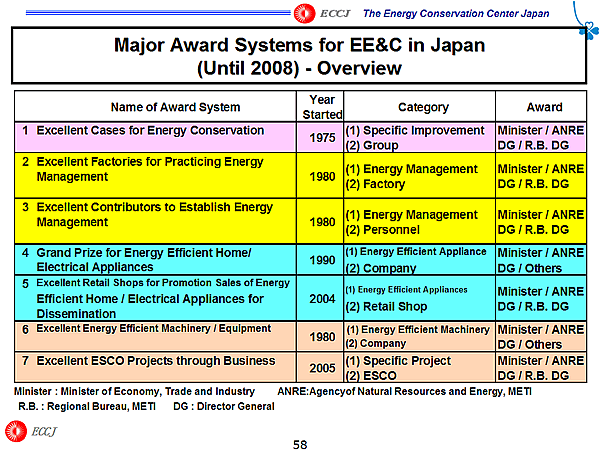Click '(1) Energy Efficient Machinery' category text
This screenshot has height=450, width=600.
(417, 329)
